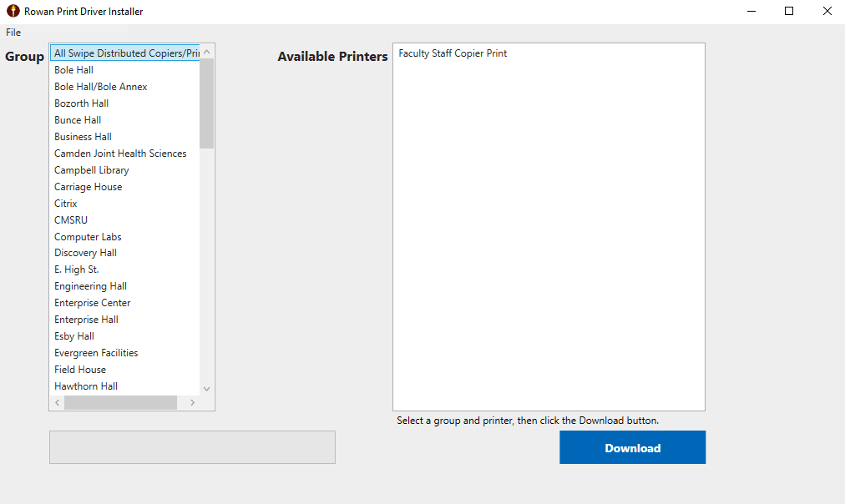
Task: Select Hawthorn Hall group
Action: pos(86,386)
